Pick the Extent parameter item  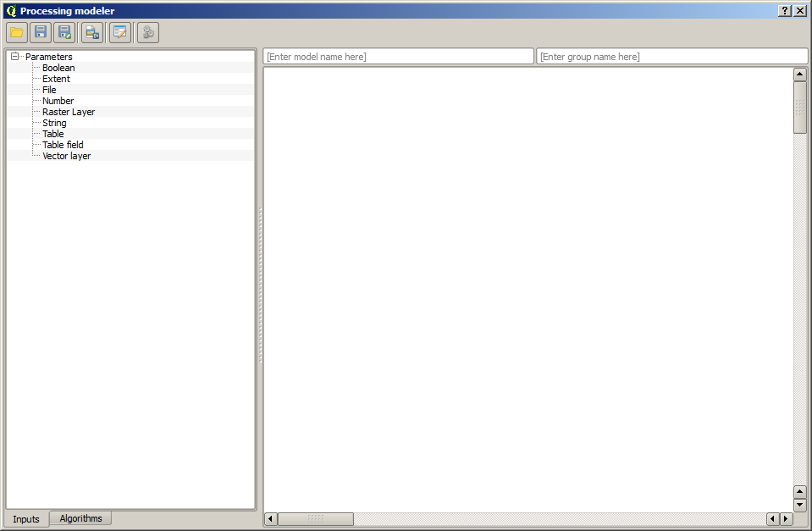(56, 79)
